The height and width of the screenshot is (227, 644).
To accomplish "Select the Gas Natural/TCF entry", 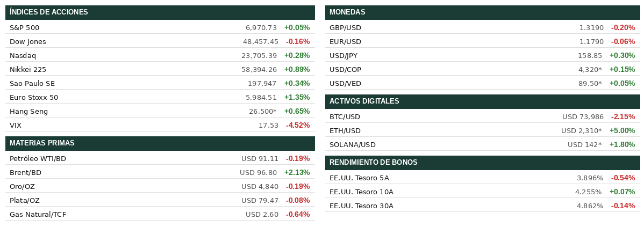I will click(x=38, y=214).
